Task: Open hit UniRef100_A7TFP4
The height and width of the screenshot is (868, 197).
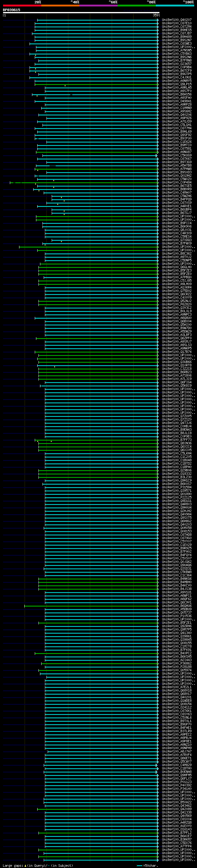Action: [x=177, y=846]
